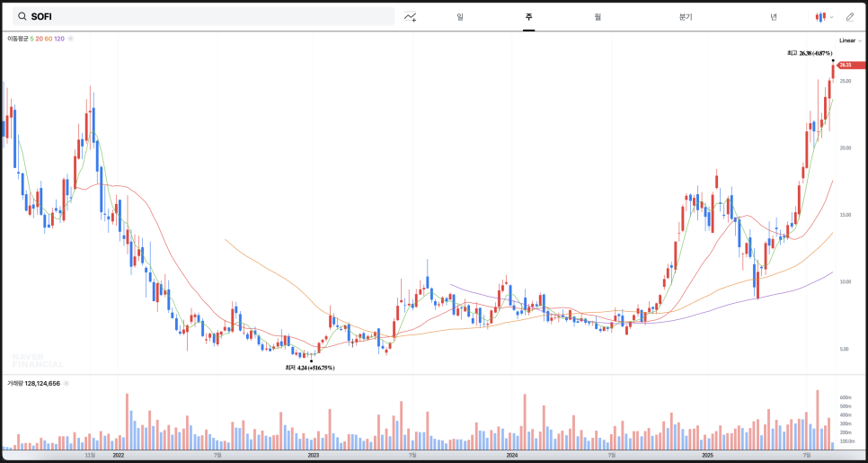Click the 최고 26.38 high label
This screenshot has height=463, width=868.
810,53
